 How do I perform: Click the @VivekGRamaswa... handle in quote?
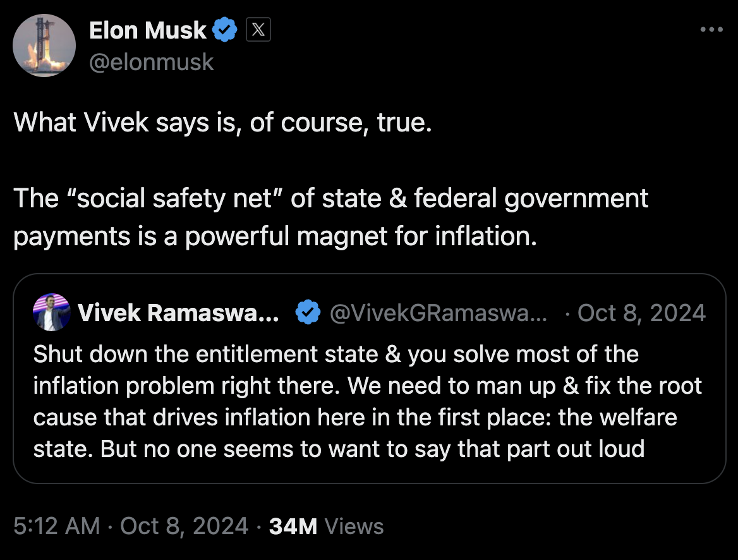[439, 313]
